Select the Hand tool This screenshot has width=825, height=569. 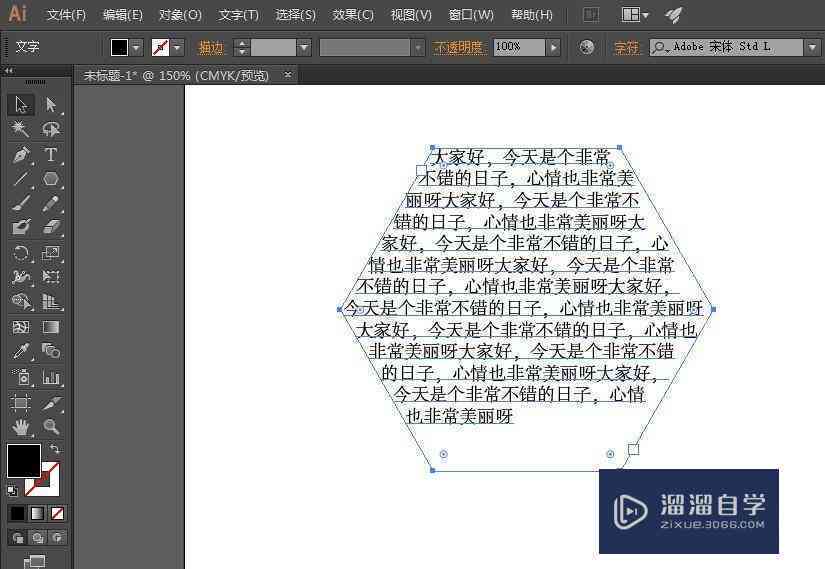coord(21,427)
